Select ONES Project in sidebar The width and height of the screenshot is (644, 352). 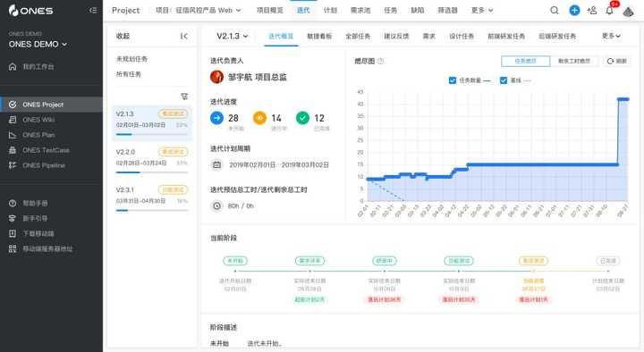[x=51, y=105]
